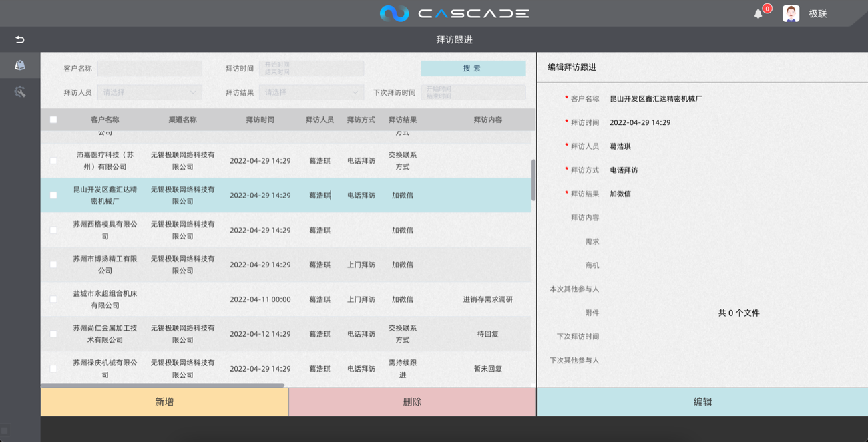Screen dimensions: 868x443
Task: Open the tools settings sidebar icon
Action: [x=20, y=92]
